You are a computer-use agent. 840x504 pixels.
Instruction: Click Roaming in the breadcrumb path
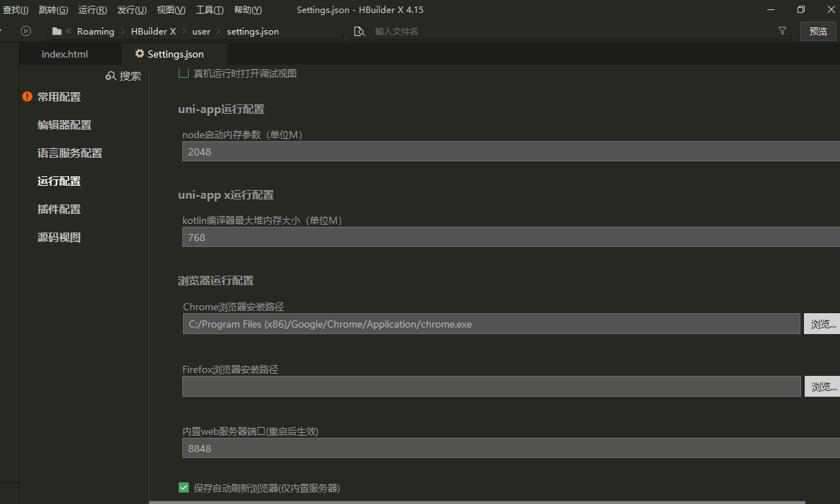[95, 32]
